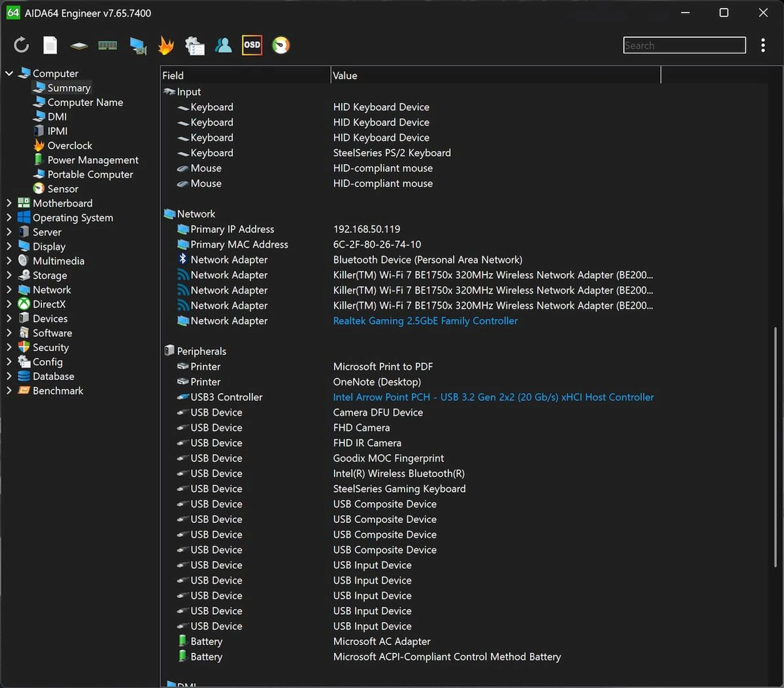Expand the Display tree node
Image resolution: width=784 pixels, height=688 pixels.
9,246
